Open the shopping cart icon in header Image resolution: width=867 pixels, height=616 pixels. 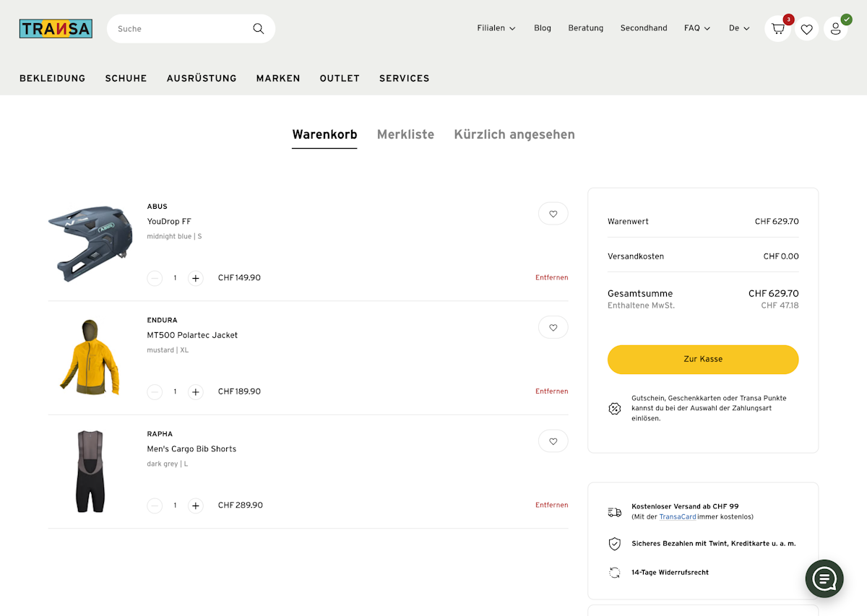[x=778, y=29]
